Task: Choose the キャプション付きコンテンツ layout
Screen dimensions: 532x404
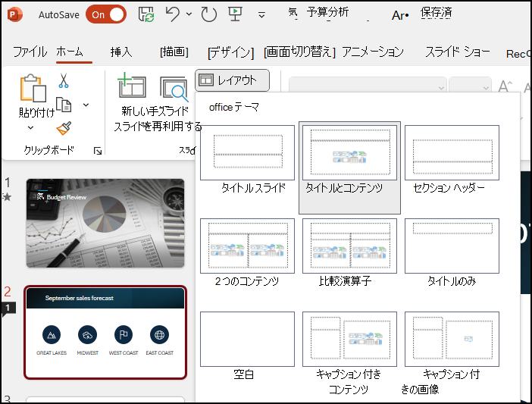Action: click(349, 353)
